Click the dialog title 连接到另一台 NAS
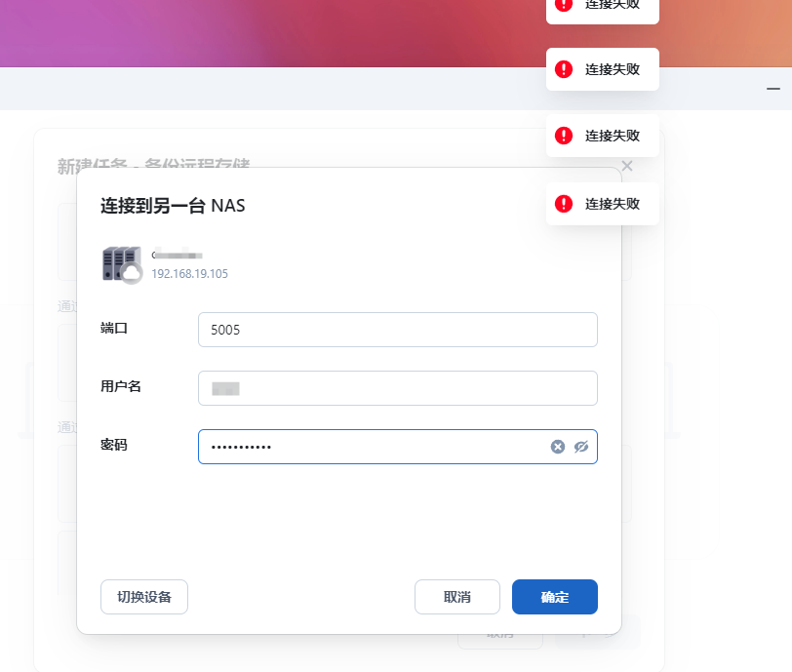 pyautogui.click(x=173, y=206)
